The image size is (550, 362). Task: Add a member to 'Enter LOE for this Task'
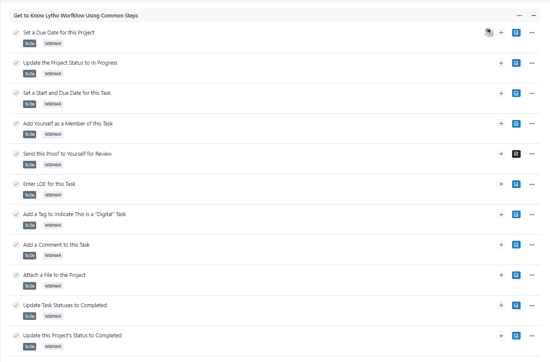click(x=501, y=184)
